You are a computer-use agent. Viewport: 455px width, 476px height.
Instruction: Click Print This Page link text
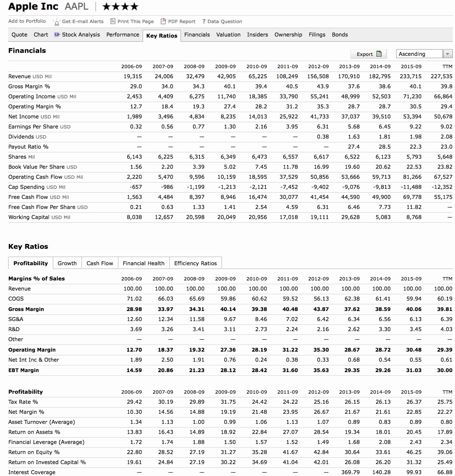tap(136, 21)
